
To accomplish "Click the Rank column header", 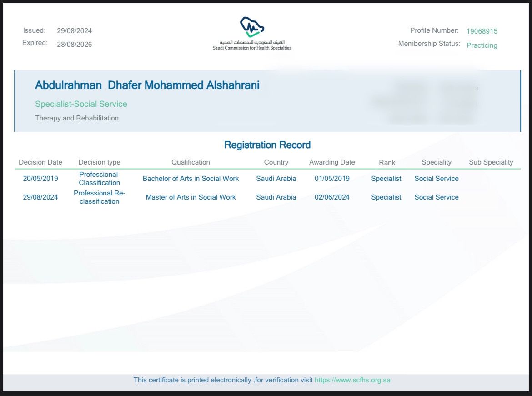I will click(387, 163).
